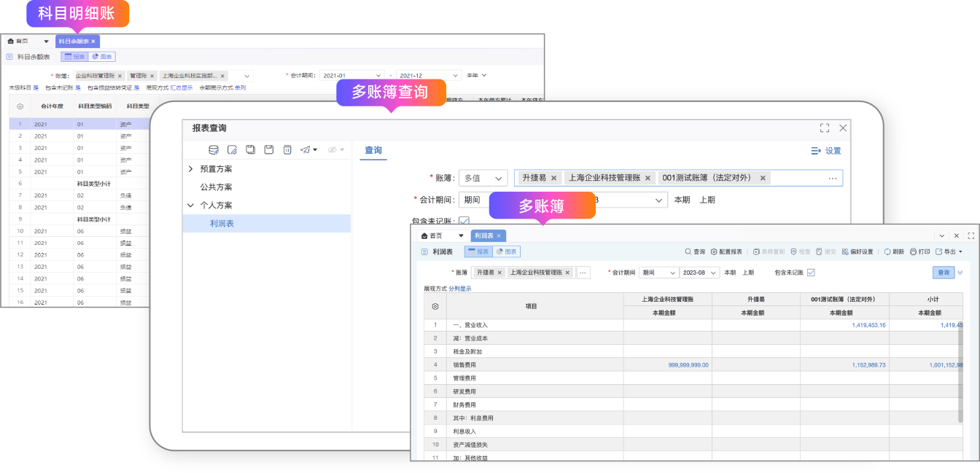Click the 配置报表 gear icon
This screenshot has width=980, height=473.
point(715,251)
